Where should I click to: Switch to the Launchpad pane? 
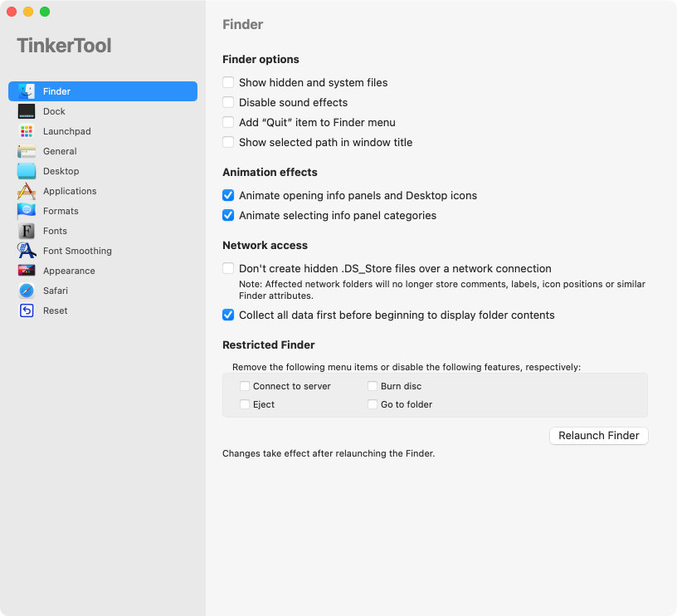[x=67, y=131]
